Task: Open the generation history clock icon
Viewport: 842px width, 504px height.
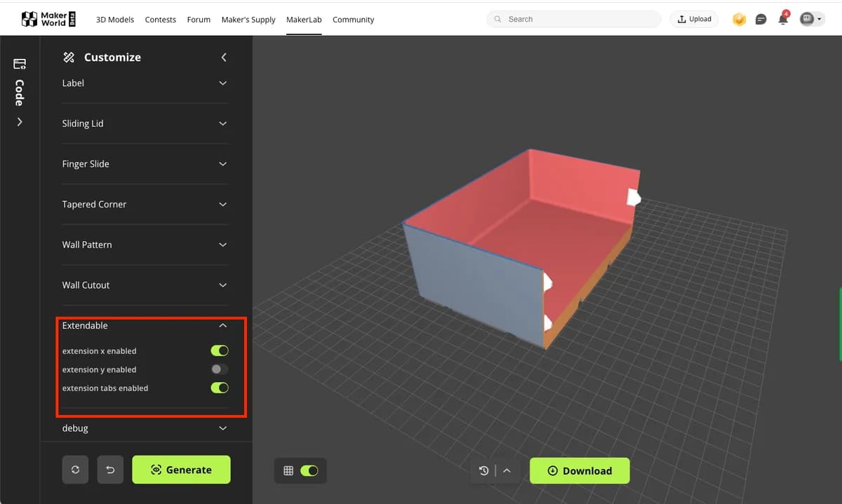Action: pos(483,470)
